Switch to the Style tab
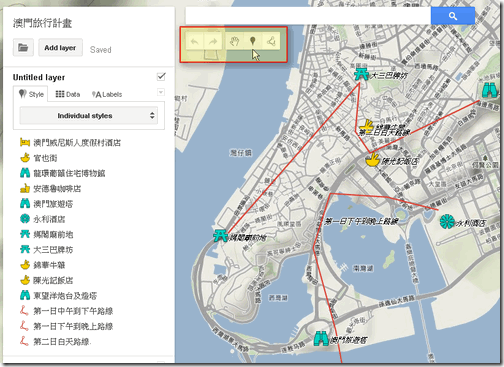The image size is (504, 367). click(31, 94)
